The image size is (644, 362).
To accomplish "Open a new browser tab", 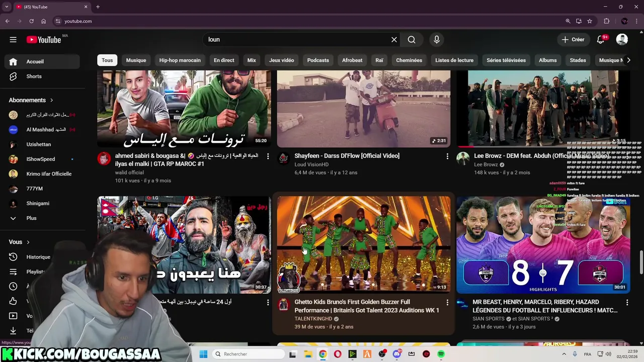I will pos(98,7).
